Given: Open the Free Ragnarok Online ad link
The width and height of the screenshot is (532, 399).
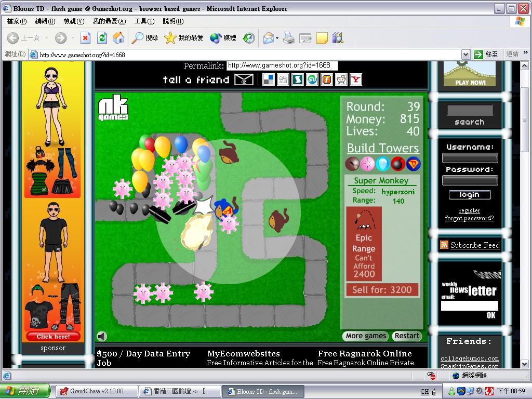Looking at the screenshot, I should tap(365, 353).
